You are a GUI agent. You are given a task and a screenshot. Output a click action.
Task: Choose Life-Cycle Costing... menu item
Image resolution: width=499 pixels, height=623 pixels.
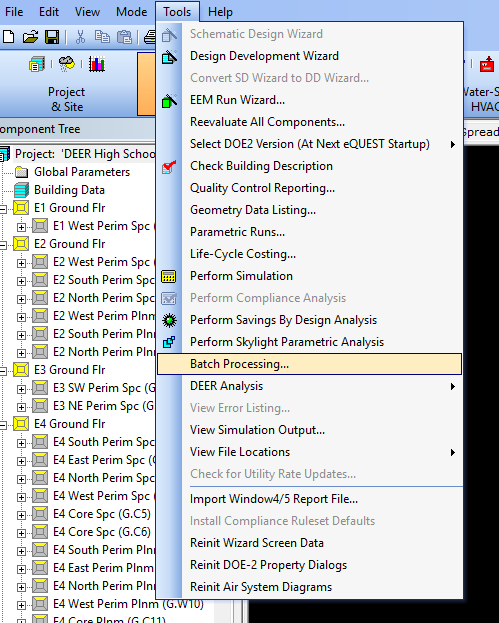click(x=309, y=254)
